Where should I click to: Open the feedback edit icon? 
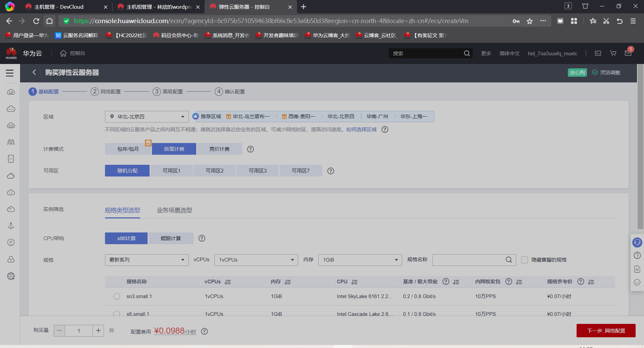pos(637,269)
